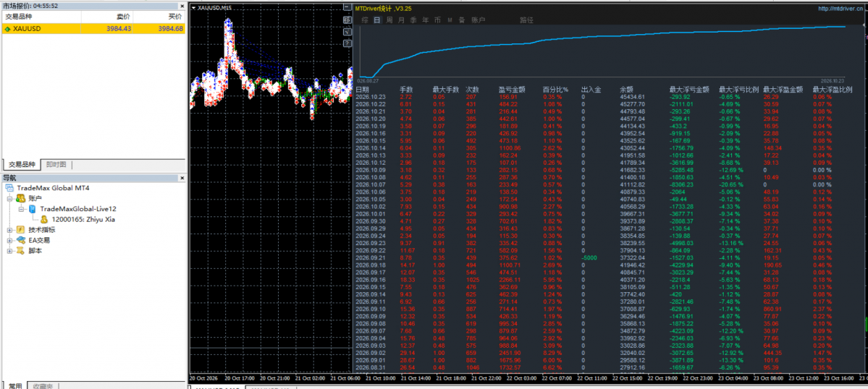Screen dimensions: 868x389
Task: Click the XAUUSD symbol icon in Market Watch
Action: (7, 29)
